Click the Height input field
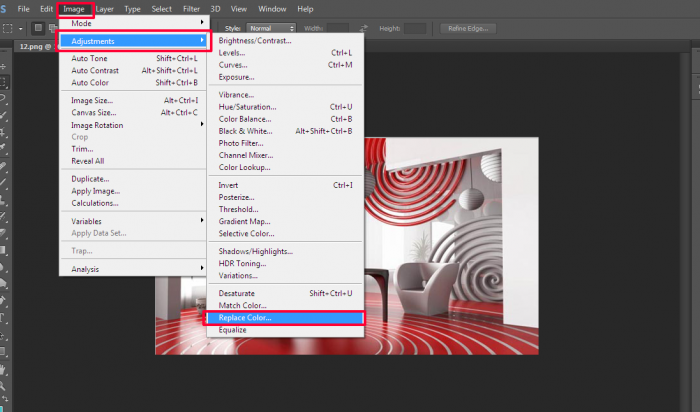The image size is (700, 412). [415, 28]
